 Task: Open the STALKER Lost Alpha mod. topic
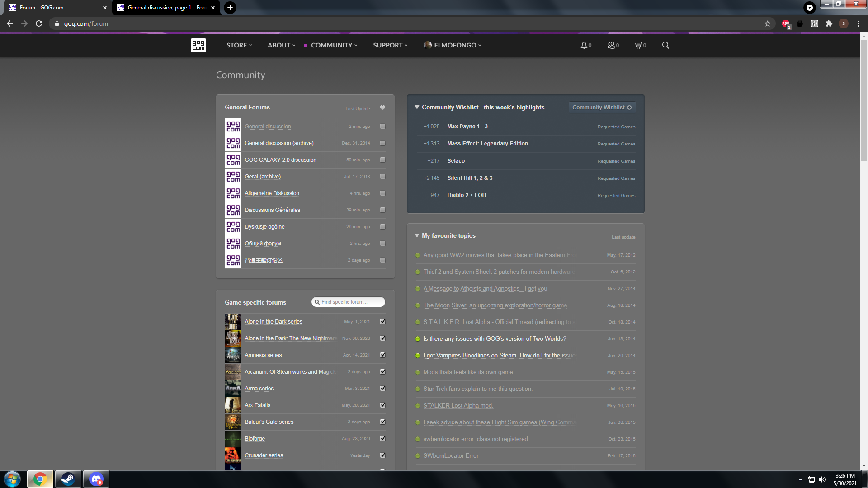point(458,406)
